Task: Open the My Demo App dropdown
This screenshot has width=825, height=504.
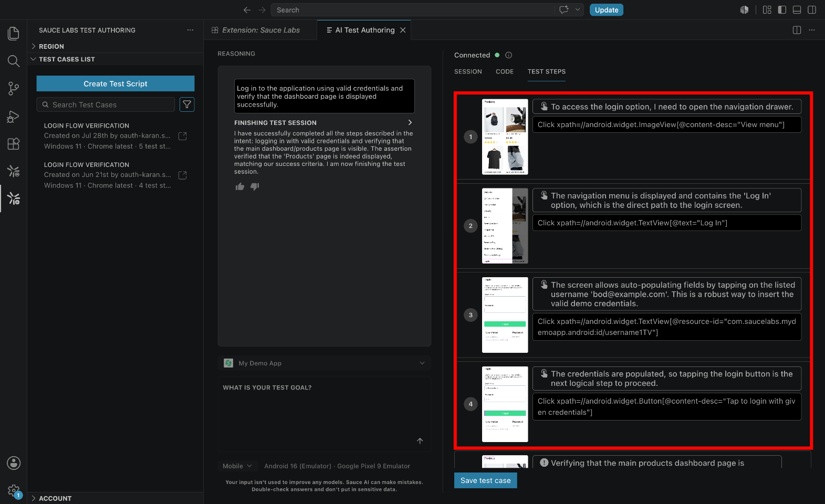Action: 325,363
